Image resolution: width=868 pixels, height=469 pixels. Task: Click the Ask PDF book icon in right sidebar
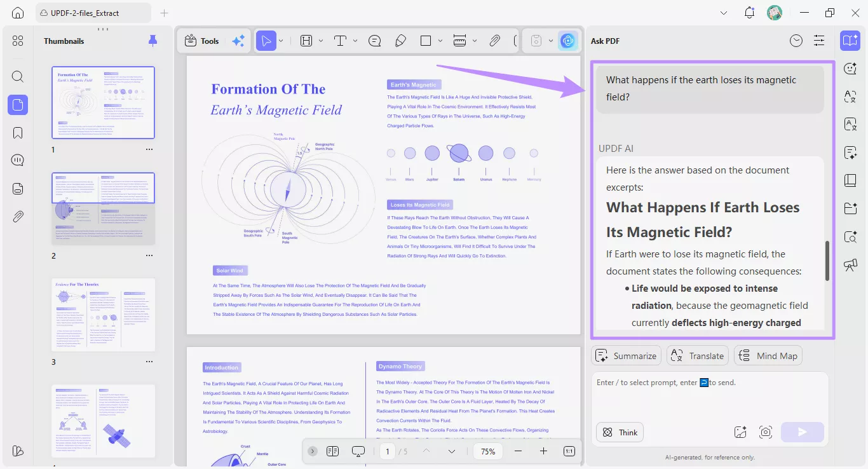point(850,41)
